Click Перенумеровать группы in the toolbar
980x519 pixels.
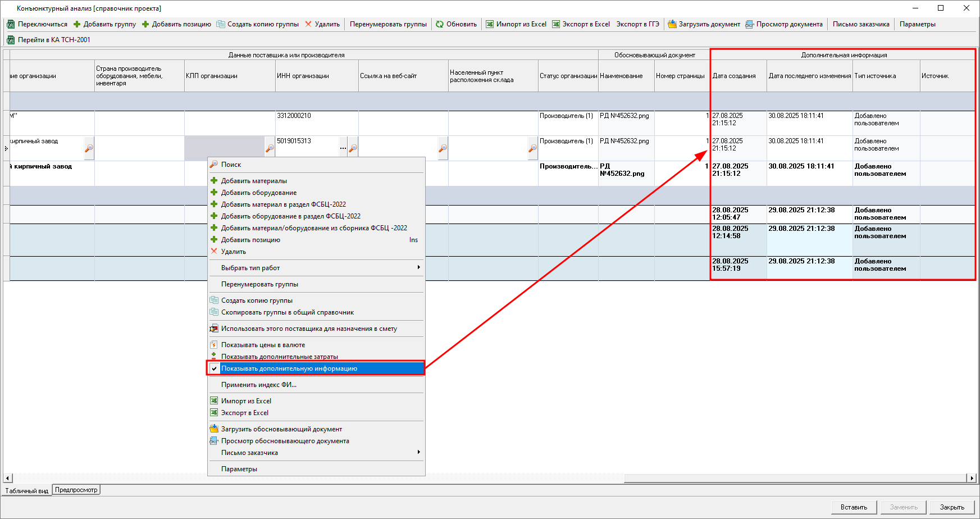388,24
